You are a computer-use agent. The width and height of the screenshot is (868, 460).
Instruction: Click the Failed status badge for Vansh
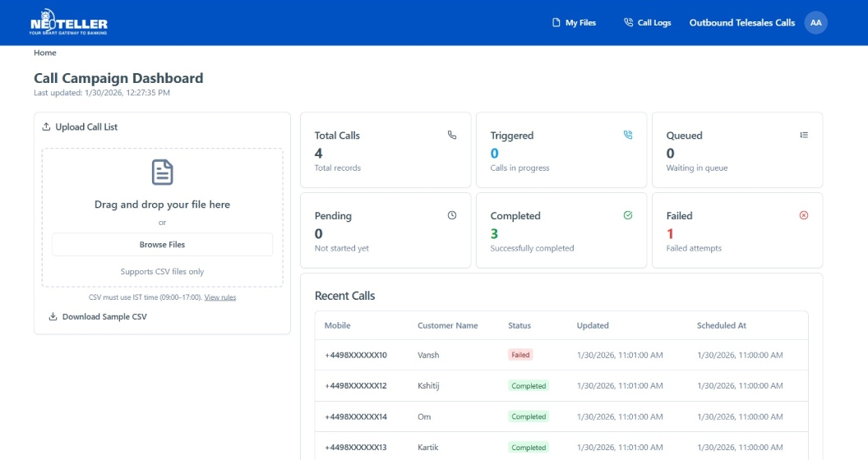coord(520,355)
